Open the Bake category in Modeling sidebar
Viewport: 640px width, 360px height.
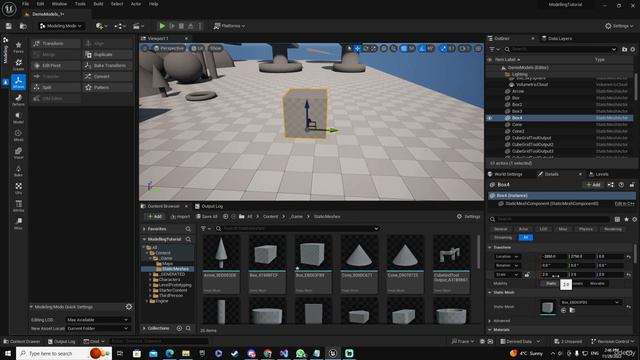pos(18,171)
